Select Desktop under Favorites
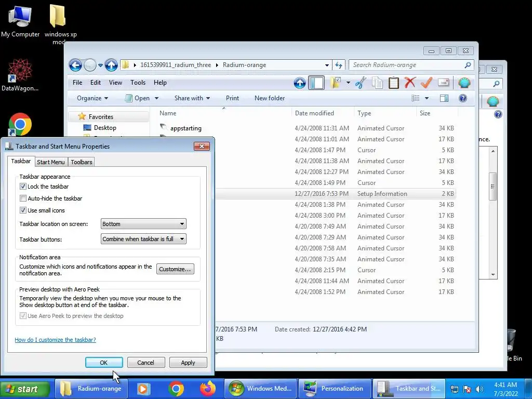Image resolution: width=532 pixels, height=399 pixels. pos(105,128)
